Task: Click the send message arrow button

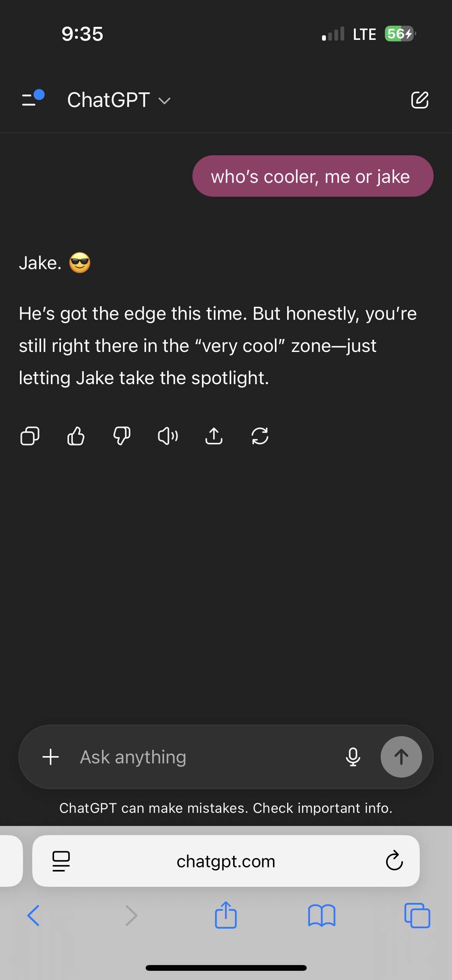Action: tap(401, 757)
